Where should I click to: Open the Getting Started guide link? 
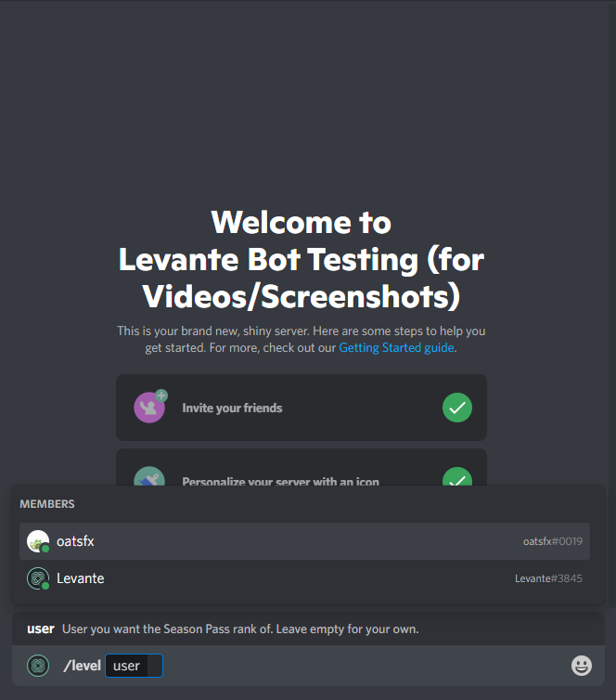tap(396, 347)
